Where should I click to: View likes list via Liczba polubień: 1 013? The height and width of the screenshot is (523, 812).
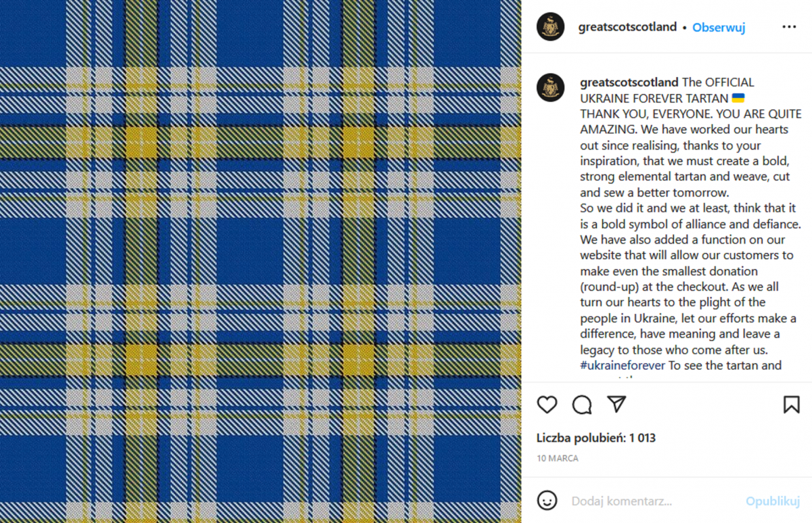[x=596, y=438]
